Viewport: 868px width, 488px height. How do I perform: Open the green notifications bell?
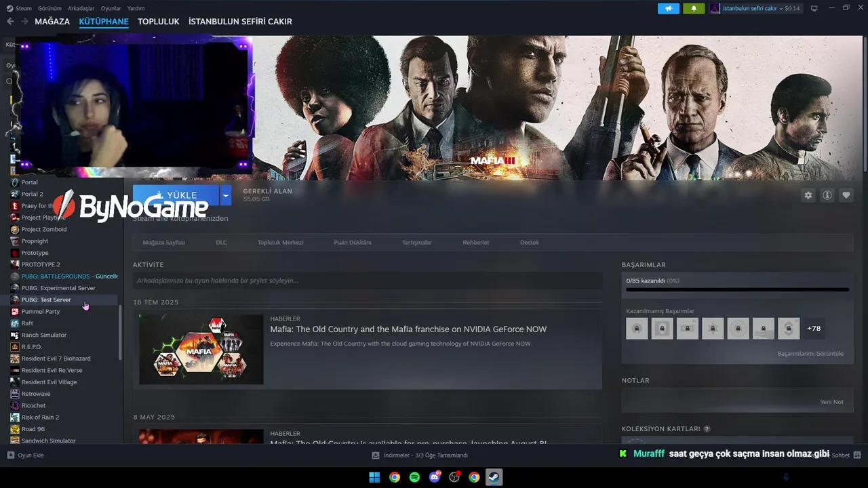(x=694, y=8)
